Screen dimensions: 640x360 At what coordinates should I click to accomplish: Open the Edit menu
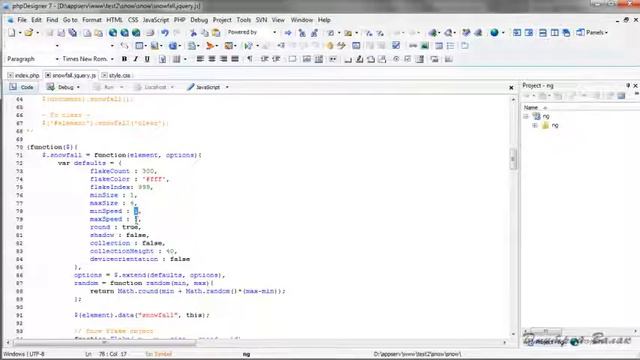36,20
